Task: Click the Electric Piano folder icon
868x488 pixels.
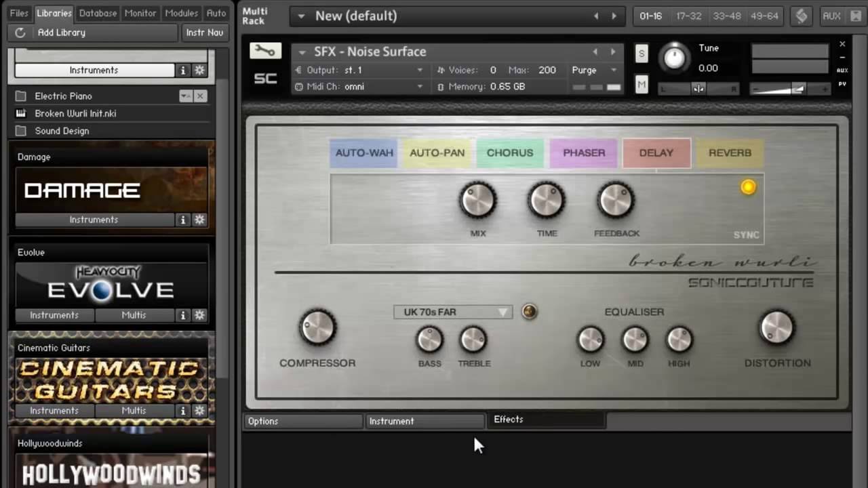Action: pyautogui.click(x=21, y=96)
